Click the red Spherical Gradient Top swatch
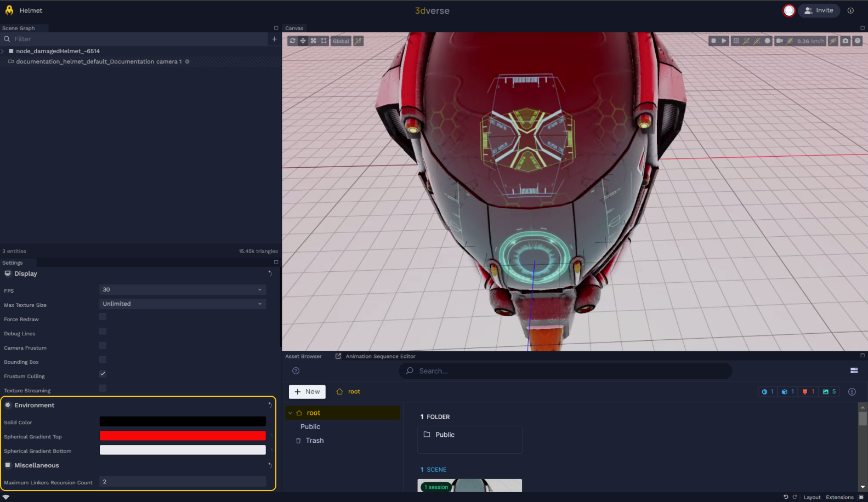Image resolution: width=868 pixels, height=502 pixels. pos(182,436)
